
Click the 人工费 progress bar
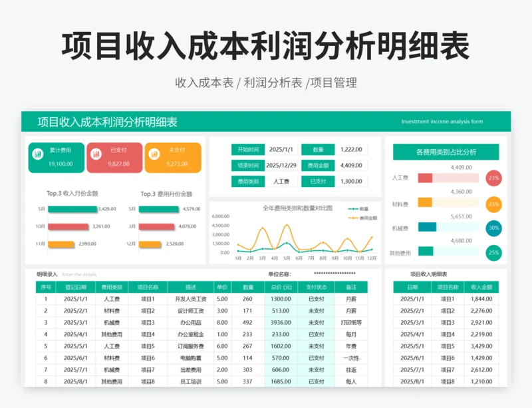point(448,178)
